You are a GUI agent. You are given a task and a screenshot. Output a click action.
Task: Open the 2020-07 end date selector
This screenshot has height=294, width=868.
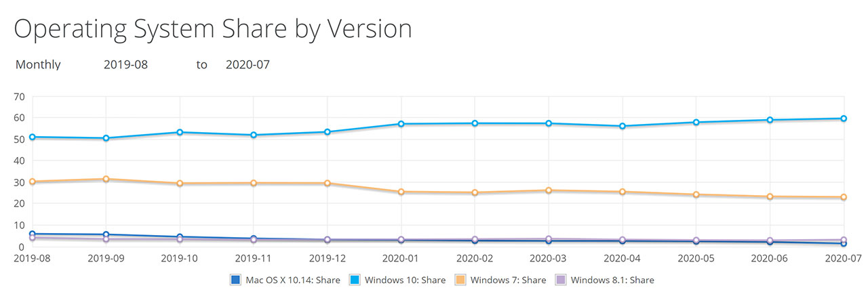tap(248, 65)
